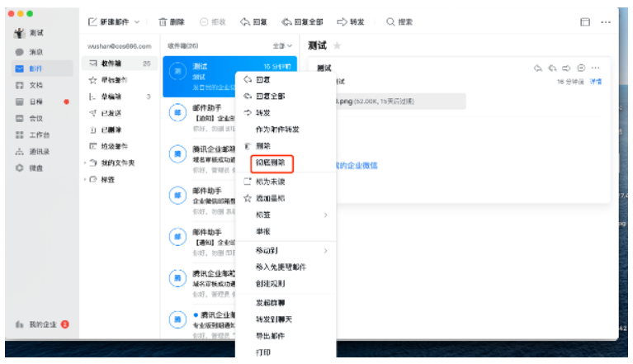Click the 搜索 search field
Image resolution: width=633 pixels, height=364 pixels.
[400, 21]
